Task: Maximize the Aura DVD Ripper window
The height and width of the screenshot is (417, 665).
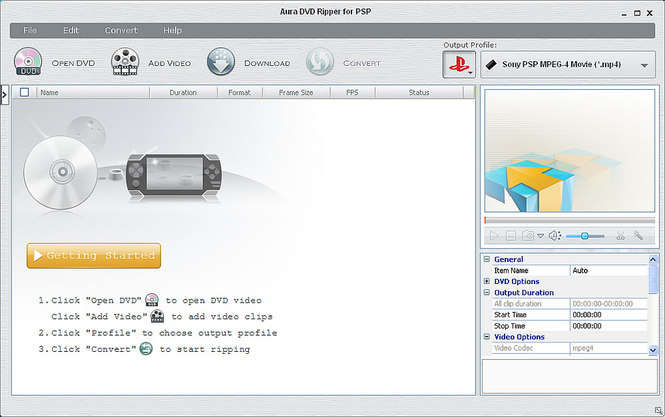Action: (637, 13)
